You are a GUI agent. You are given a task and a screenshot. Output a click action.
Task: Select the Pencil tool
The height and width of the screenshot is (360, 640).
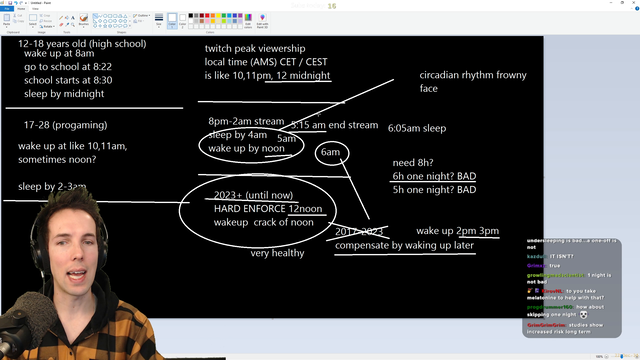click(61, 18)
